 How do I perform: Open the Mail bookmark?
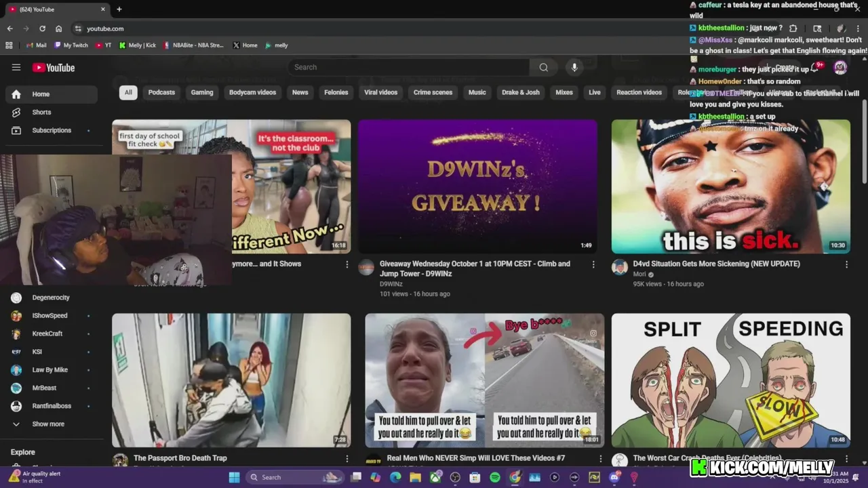(37, 45)
